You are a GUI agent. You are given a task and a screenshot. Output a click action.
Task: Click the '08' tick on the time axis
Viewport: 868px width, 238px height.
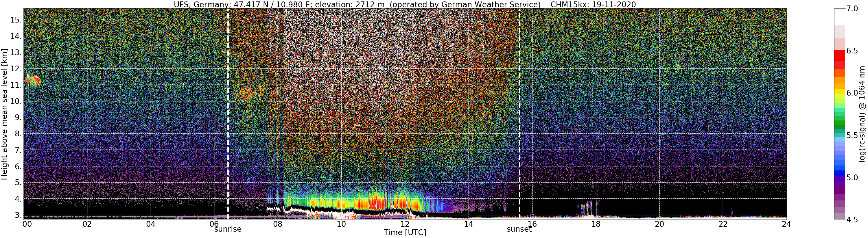pyautogui.click(x=278, y=224)
